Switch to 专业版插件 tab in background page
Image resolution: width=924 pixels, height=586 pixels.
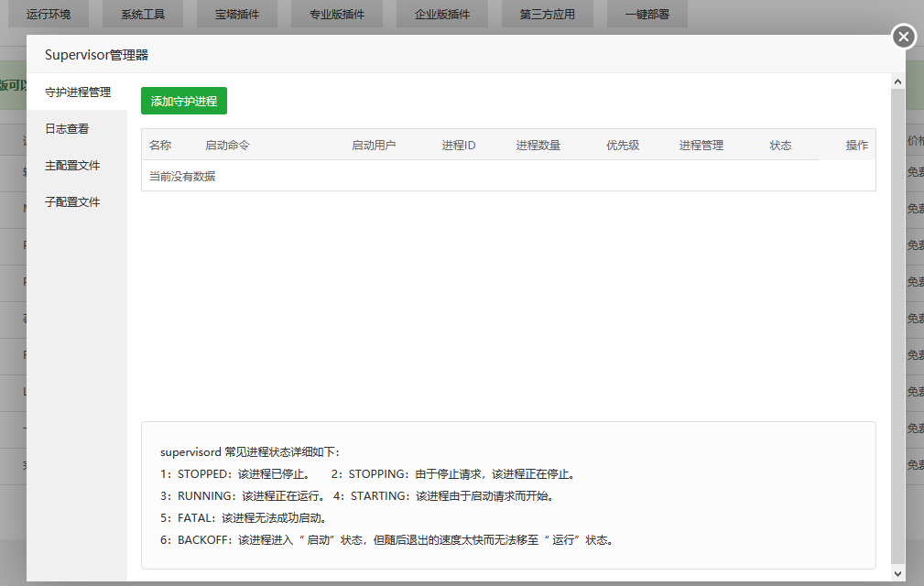click(337, 14)
